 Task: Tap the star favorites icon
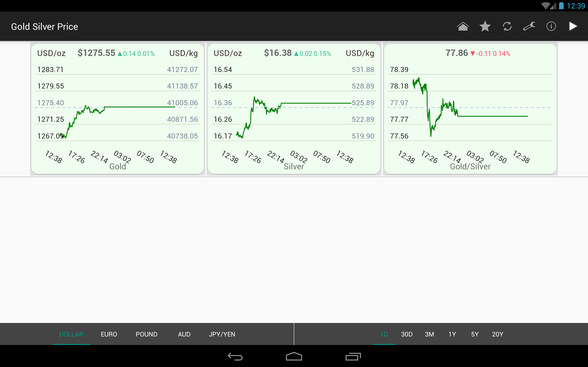[485, 26]
